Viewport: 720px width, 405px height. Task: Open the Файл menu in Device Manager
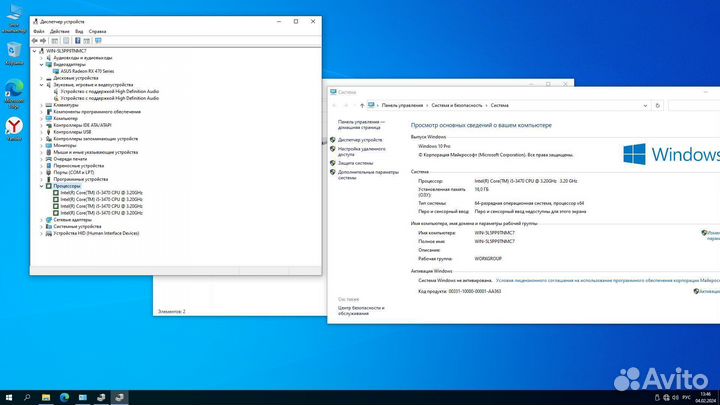pos(39,31)
